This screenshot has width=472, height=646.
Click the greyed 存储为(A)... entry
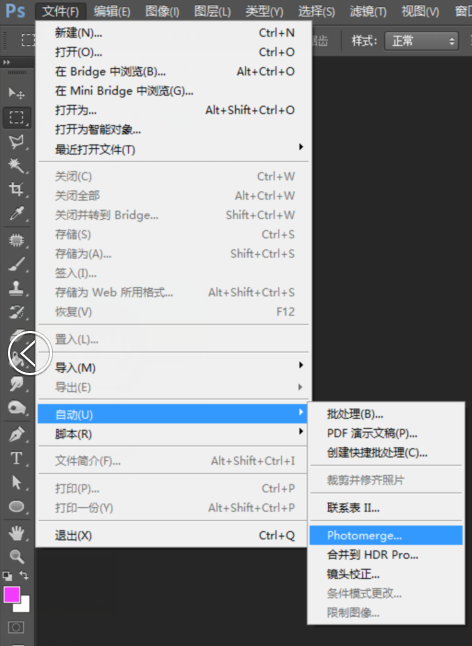pos(173,253)
